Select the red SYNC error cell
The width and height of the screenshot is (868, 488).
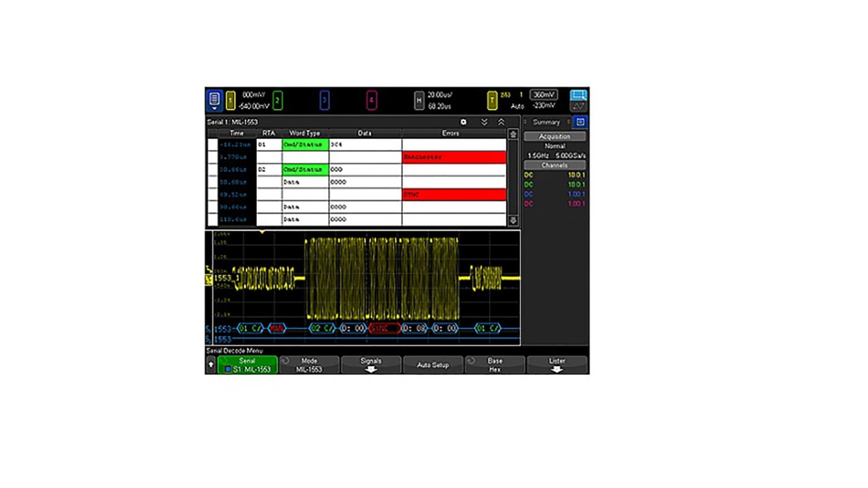(x=454, y=194)
